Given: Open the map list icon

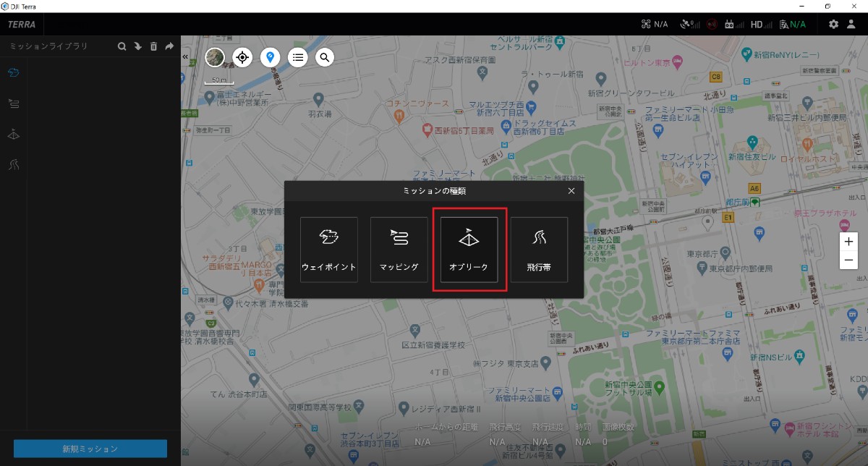Looking at the screenshot, I should (x=297, y=57).
